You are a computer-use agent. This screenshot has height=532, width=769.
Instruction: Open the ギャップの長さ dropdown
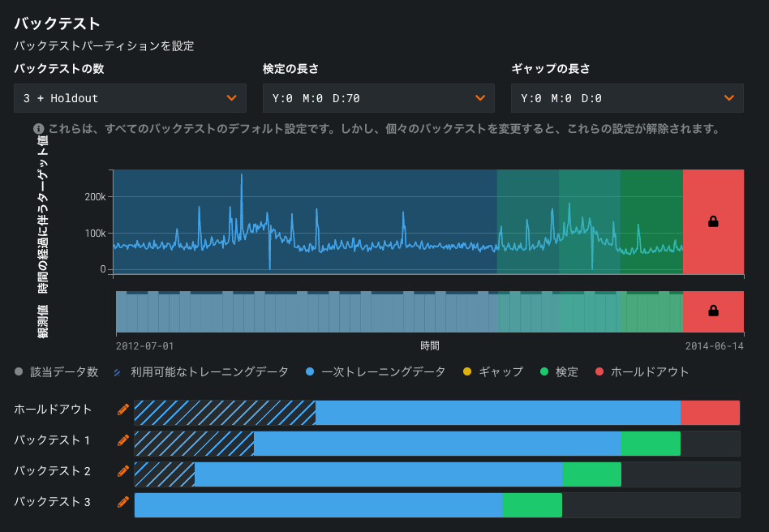(627, 98)
